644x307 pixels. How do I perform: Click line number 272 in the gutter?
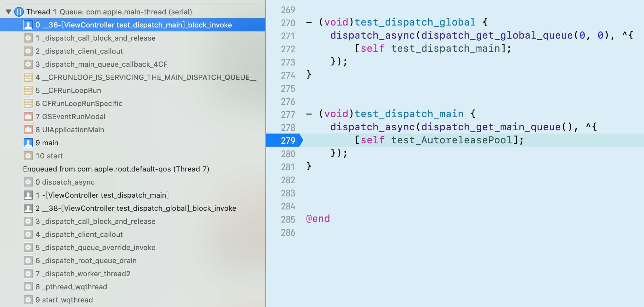point(288,49)
